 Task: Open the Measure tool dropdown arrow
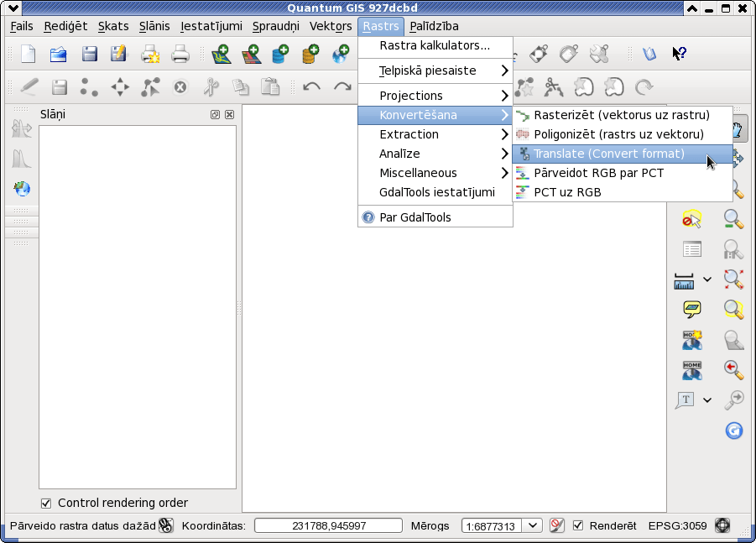click(706, 279)
